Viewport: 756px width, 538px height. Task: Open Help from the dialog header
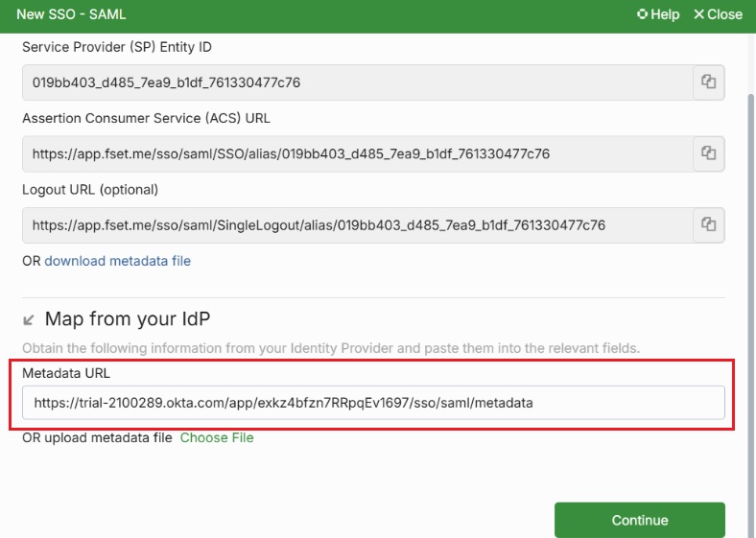[x=658, y=14]
